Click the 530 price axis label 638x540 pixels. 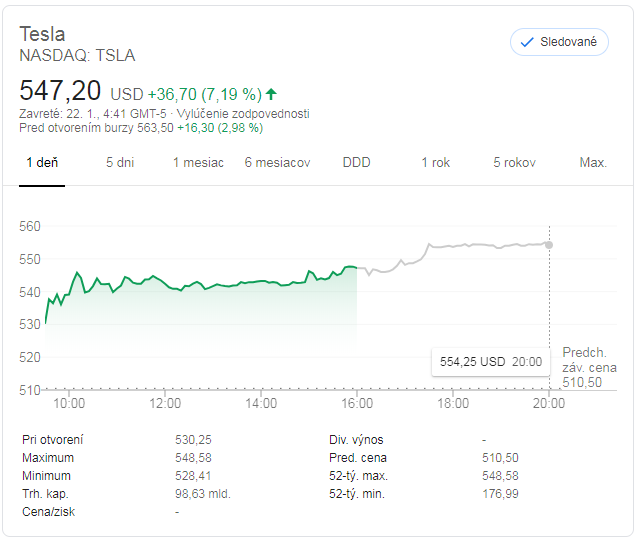click(30, 324)
